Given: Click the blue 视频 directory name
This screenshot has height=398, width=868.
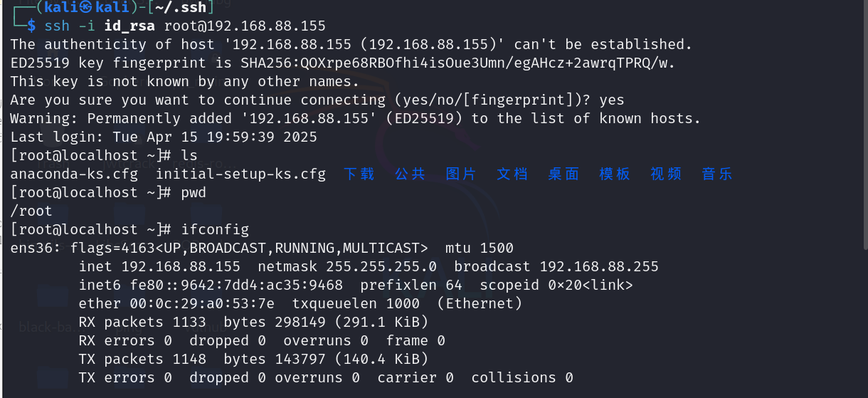Looking at the screenshot, I should (667, 174).
